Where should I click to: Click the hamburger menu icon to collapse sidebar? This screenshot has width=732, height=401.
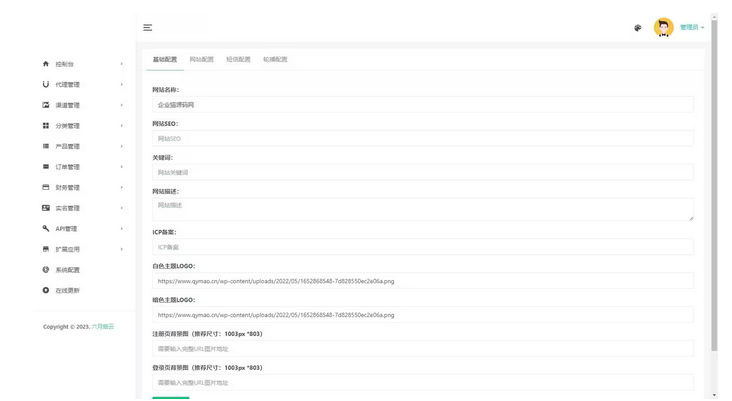coord(148,28)
